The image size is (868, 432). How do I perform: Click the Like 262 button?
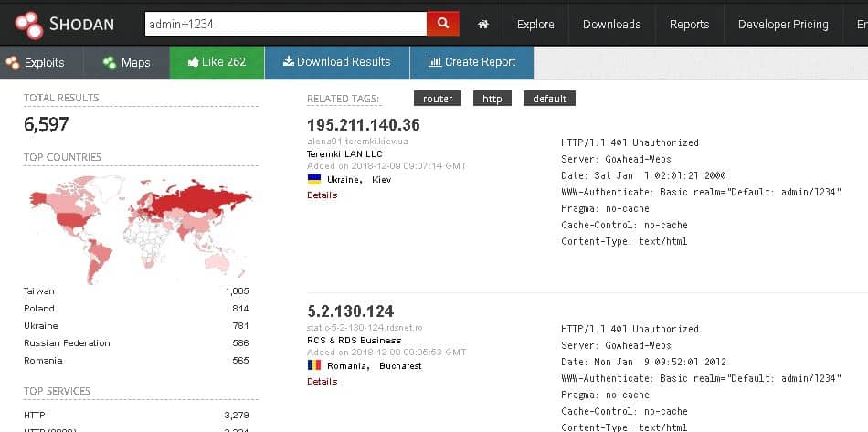(217, 62)
